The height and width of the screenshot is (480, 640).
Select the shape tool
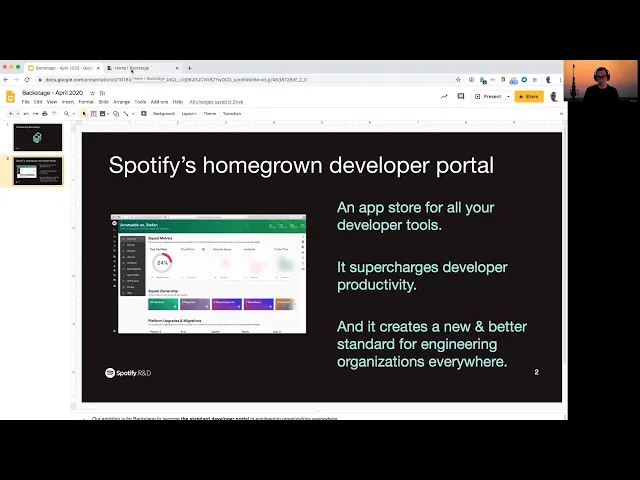(116, 113)
